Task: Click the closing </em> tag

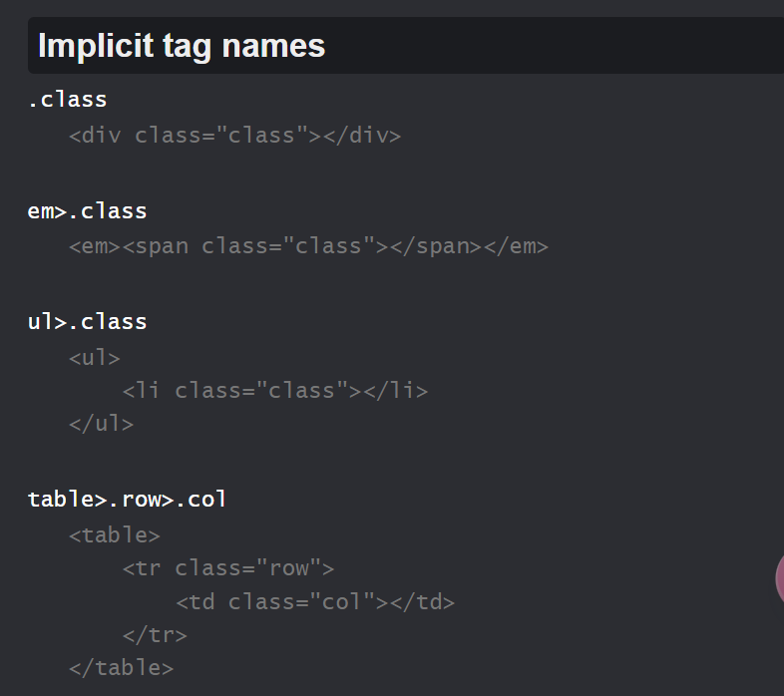Action: tap(517, 246)
